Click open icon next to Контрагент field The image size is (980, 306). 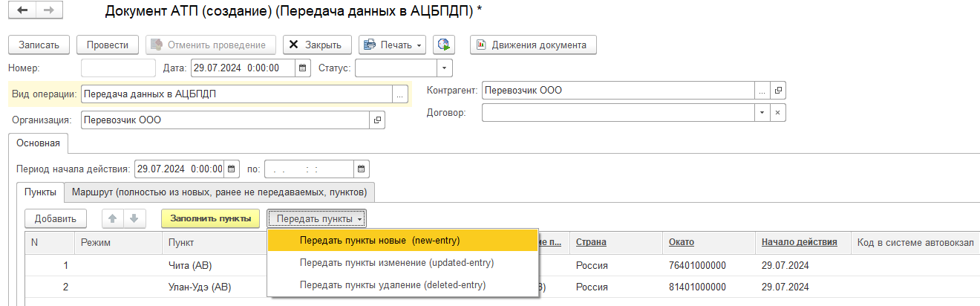click(x=778, y=91)
